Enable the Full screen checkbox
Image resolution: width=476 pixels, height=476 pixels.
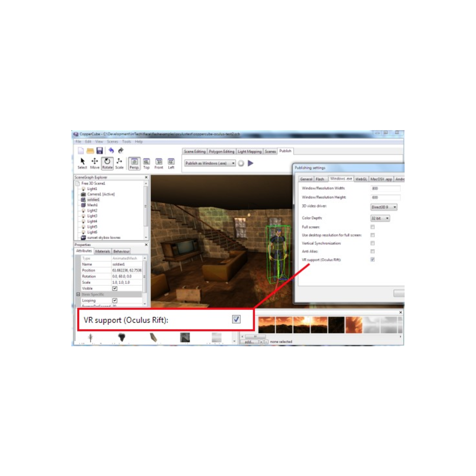click(373, 227)
